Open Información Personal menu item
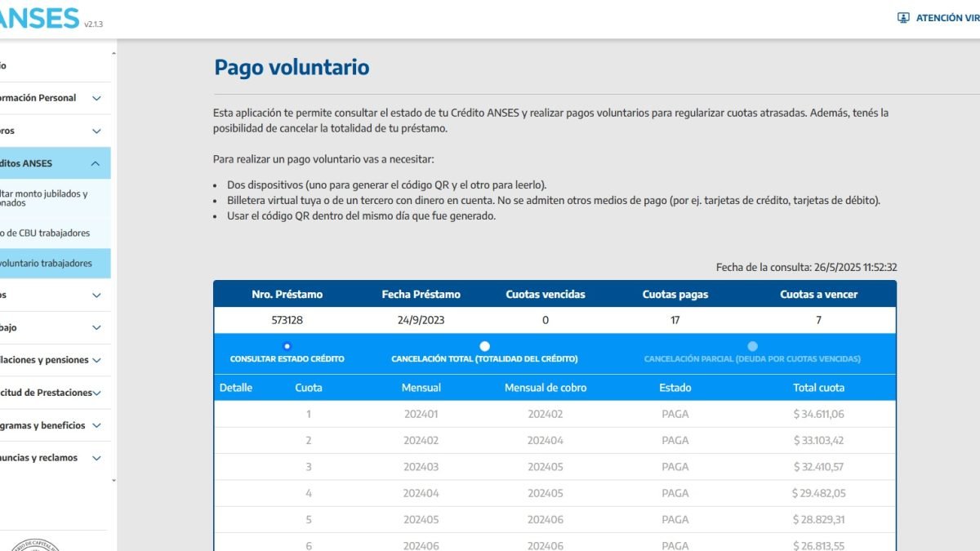Viewport: 980px width, 551px height. 38,98
